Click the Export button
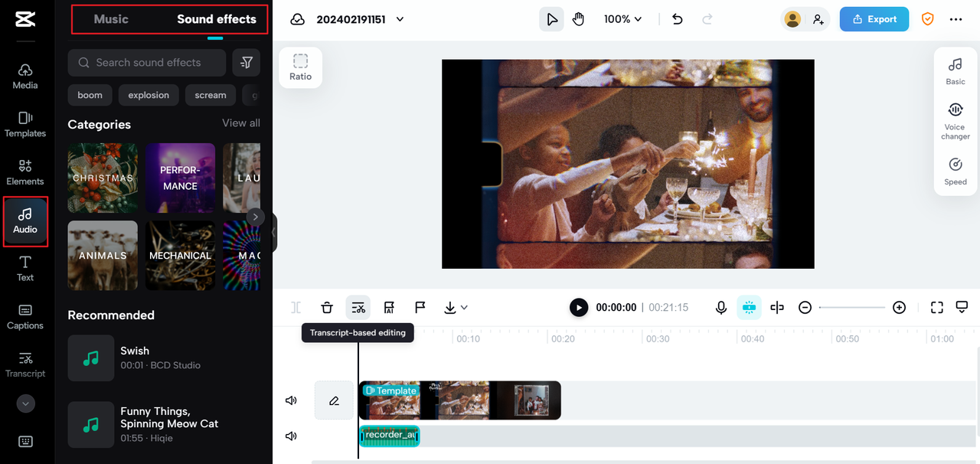Viewport: 980px width, 464px height. [x=874, y=19]
